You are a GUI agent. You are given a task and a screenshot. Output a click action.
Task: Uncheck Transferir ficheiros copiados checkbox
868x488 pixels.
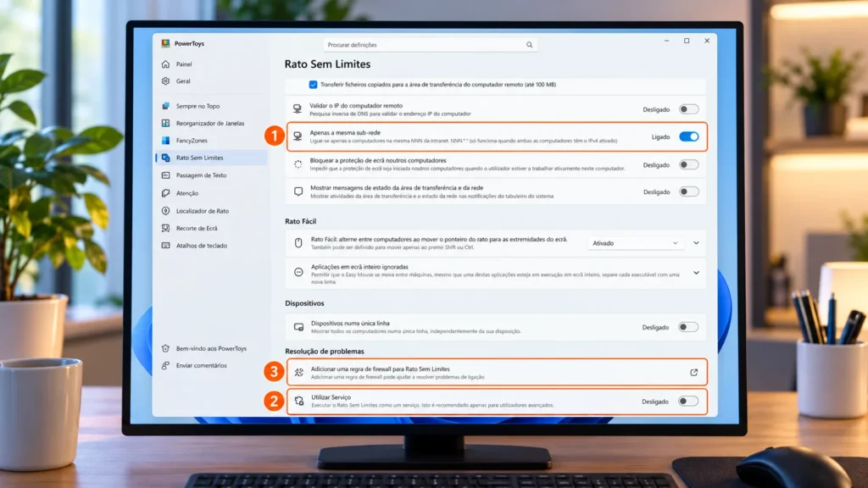314,85
